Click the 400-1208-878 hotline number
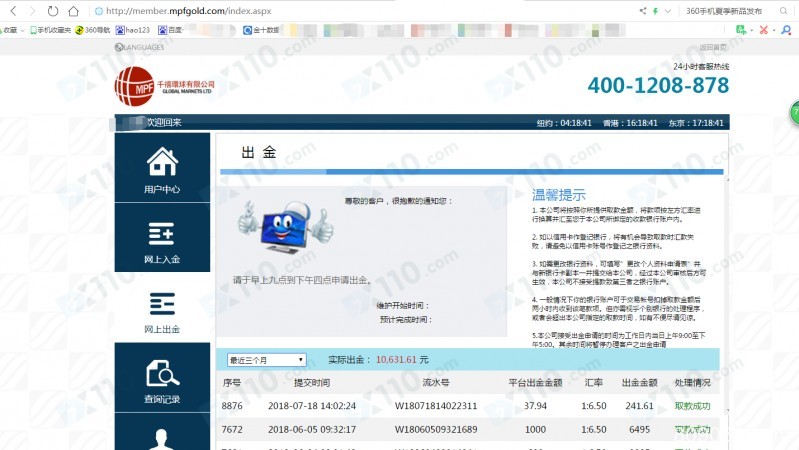799x450 pixels. point(658,85)
